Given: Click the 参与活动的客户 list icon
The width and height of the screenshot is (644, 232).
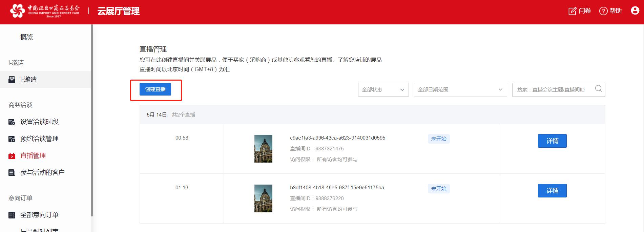Looking at the screenshot, I should (12, 173).
